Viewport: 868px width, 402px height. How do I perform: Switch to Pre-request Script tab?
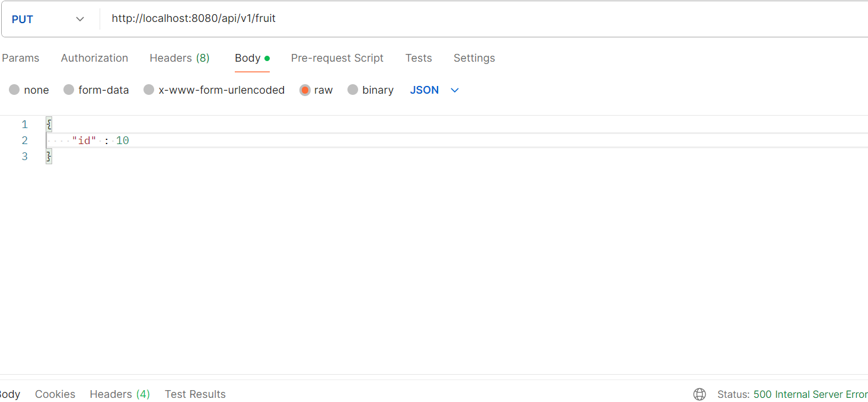337,58
